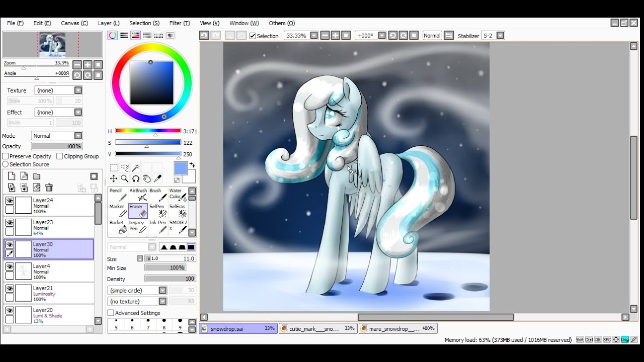The image size is (644, 362).
Task: Click zoom-in plus button in navigator
Action: point(88,64)
